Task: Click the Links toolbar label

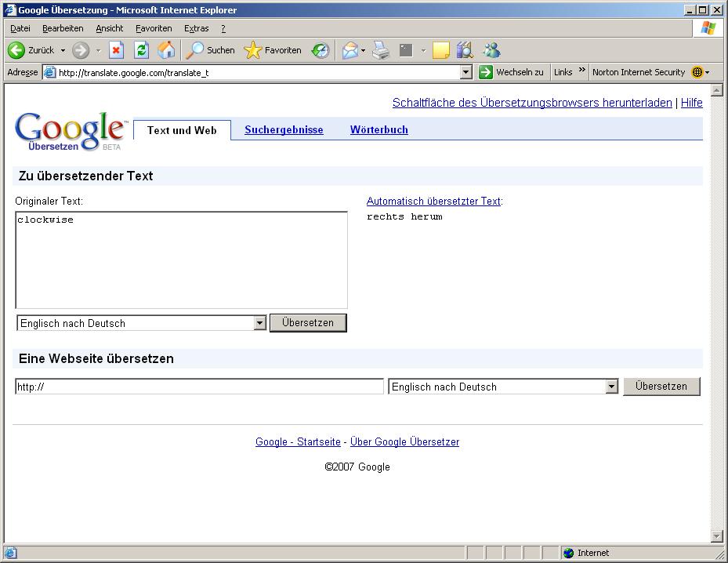Action: point(563,72)
